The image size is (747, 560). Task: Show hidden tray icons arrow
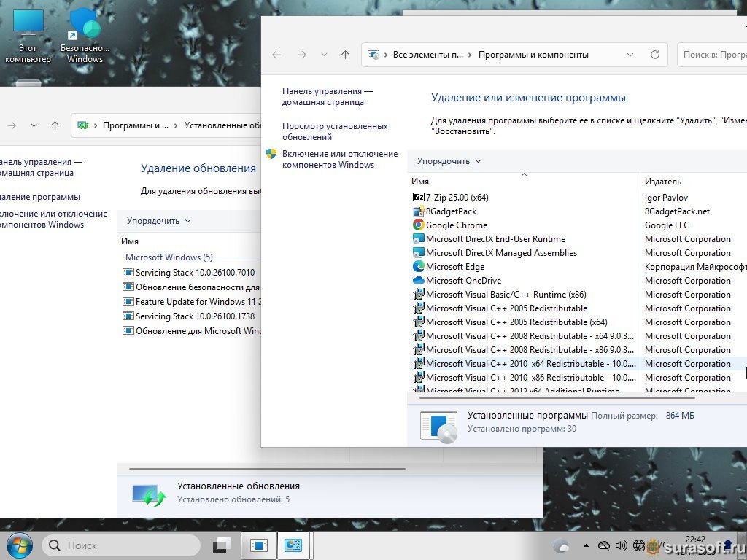click(586, 545)
